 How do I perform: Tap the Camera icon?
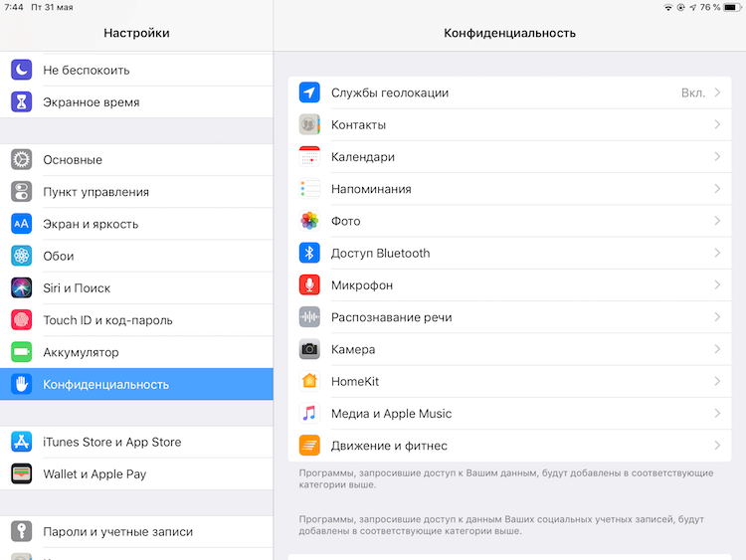[309, 349]
